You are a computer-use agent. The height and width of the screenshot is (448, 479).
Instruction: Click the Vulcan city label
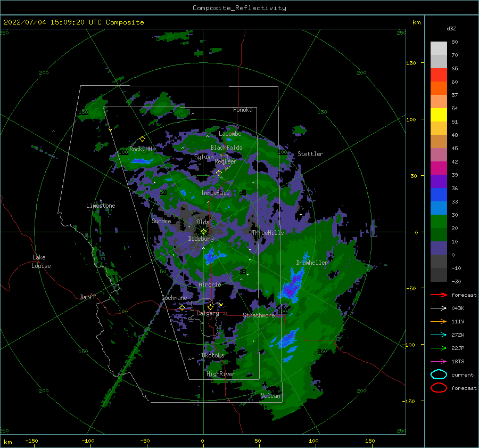click(270, 396)
